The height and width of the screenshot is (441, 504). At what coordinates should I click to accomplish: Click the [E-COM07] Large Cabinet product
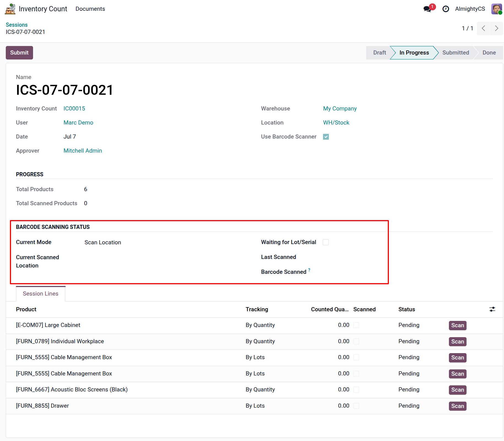tap(48, 325)
